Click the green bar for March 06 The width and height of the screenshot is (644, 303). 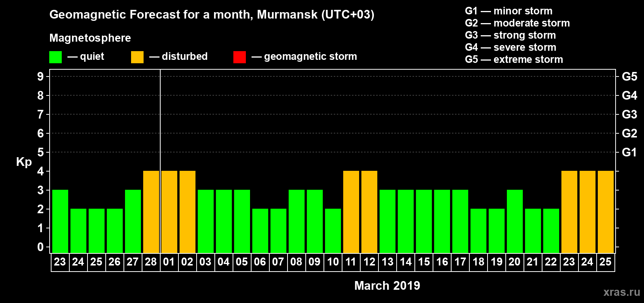click(x=260, y=231)
